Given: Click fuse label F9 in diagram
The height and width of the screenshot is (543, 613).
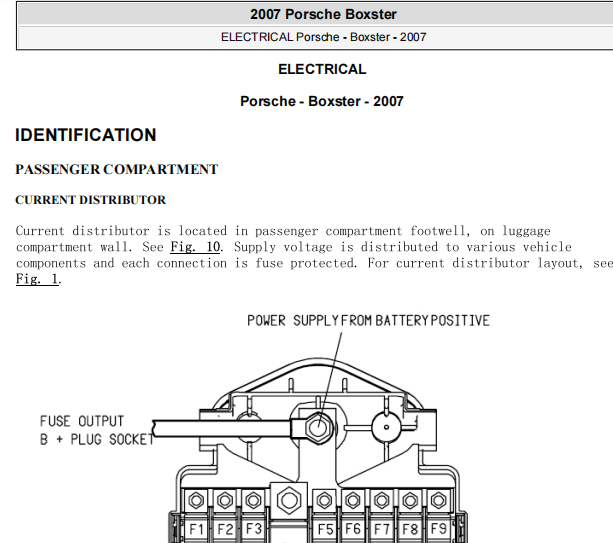Looking at the screenshot, I should pyautogui.click(x=438, y=529).
